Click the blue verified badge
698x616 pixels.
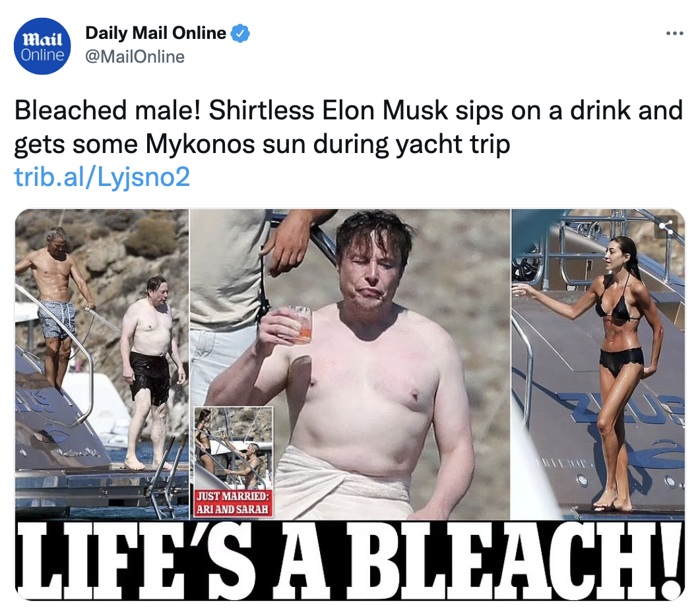click(x=240, y=34)
